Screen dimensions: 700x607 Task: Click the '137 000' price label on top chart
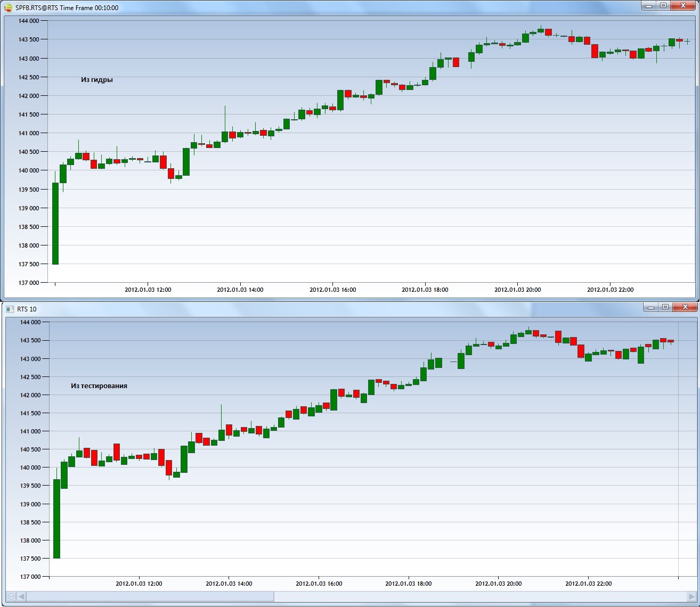coord(29,283)
